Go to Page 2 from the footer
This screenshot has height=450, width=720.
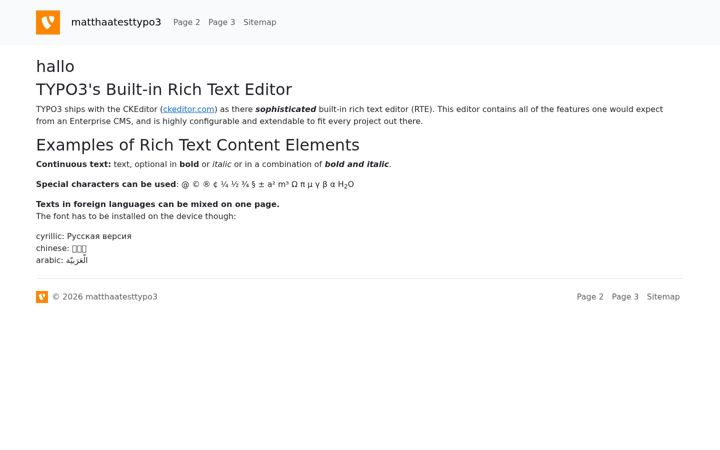coord(590,297)
